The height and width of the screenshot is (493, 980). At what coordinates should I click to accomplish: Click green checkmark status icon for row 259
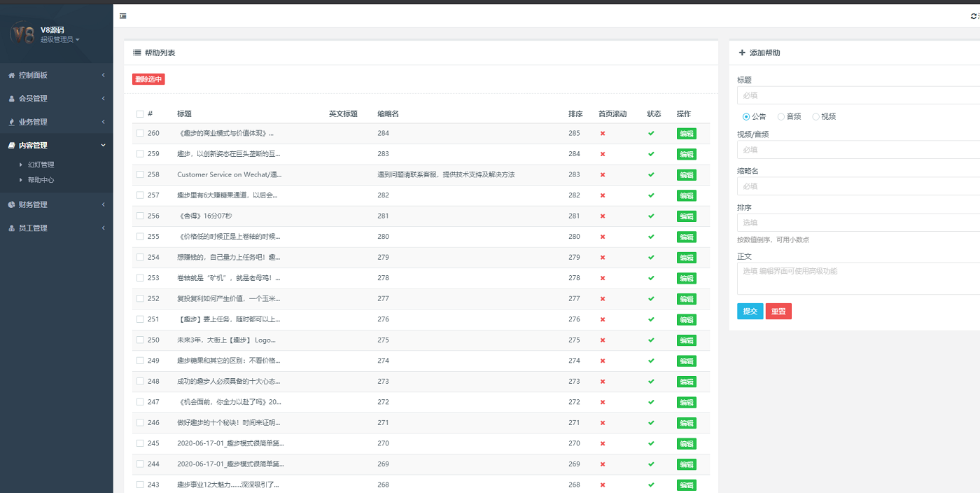pos(651,154)
